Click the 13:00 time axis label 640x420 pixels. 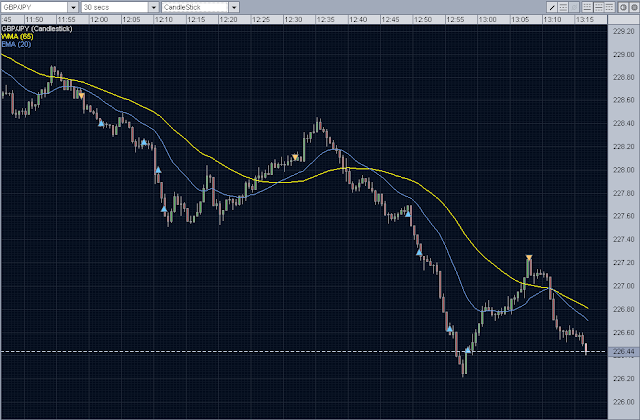487,20
